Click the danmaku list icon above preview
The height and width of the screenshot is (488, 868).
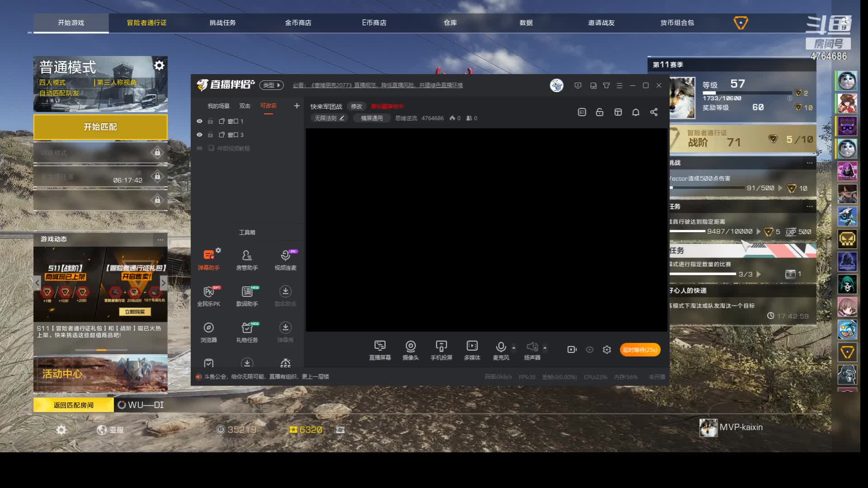[582, 112]
